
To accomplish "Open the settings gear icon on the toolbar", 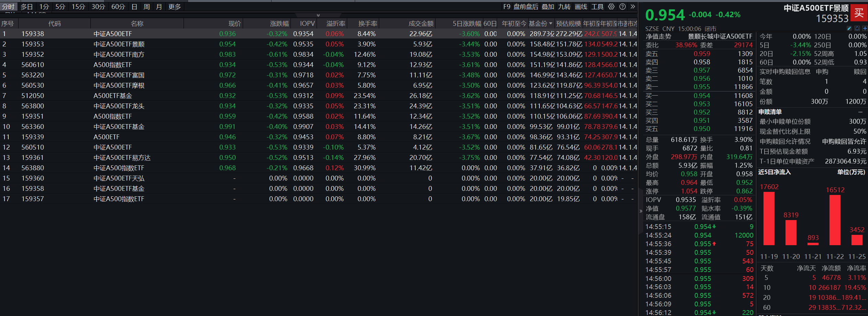I will [611, 7].
